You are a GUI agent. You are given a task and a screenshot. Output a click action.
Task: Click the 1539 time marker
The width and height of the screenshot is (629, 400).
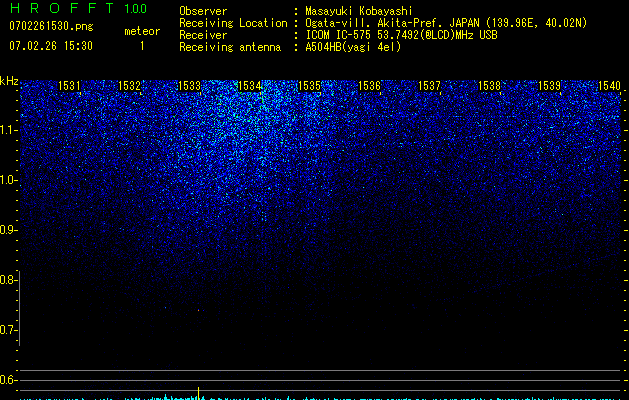point(549,86)
